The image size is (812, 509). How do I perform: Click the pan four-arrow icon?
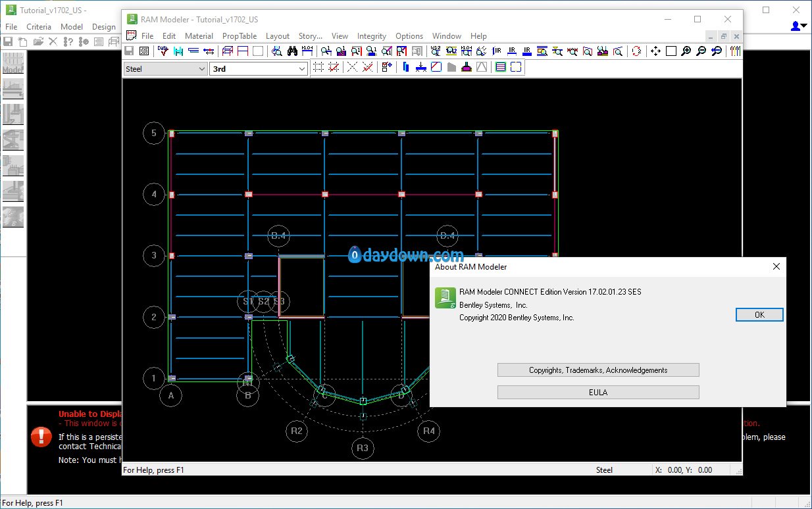[655, 51]
